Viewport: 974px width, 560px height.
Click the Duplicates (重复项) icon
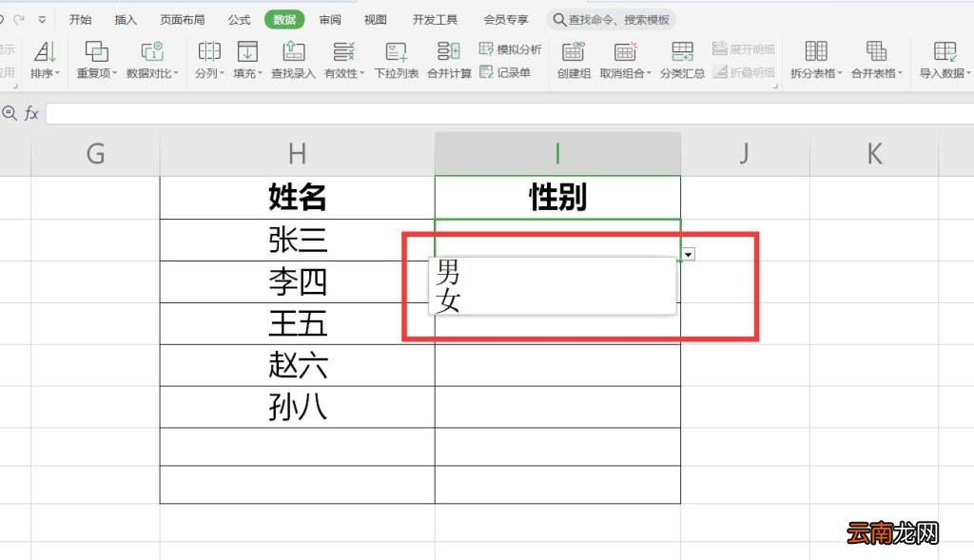point(96,51)
